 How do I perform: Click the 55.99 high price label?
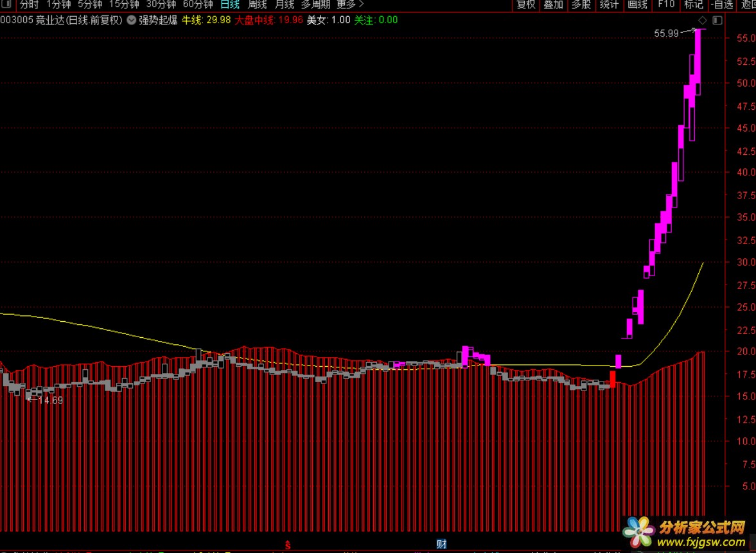click(x=666, y=33)
